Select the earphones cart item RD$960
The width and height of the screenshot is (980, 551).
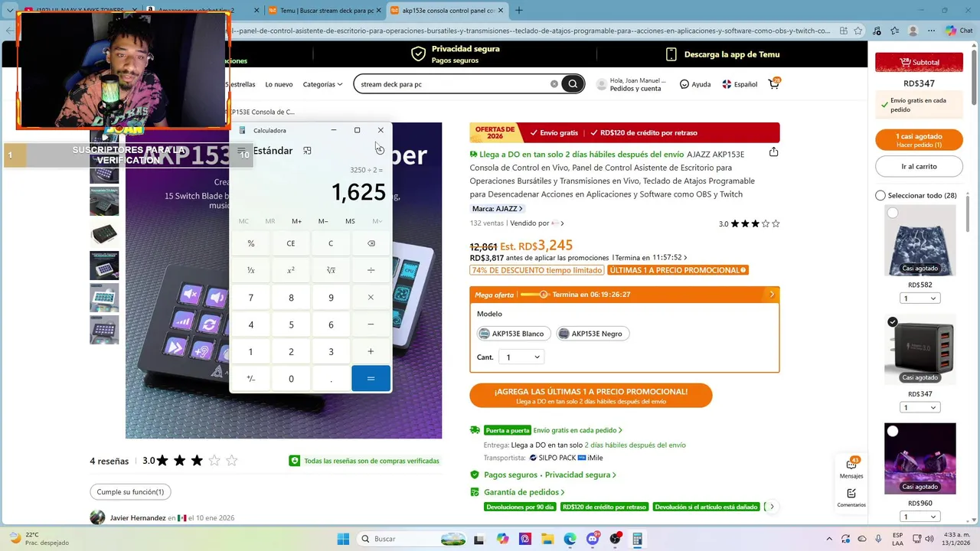(x=893, y=432)
